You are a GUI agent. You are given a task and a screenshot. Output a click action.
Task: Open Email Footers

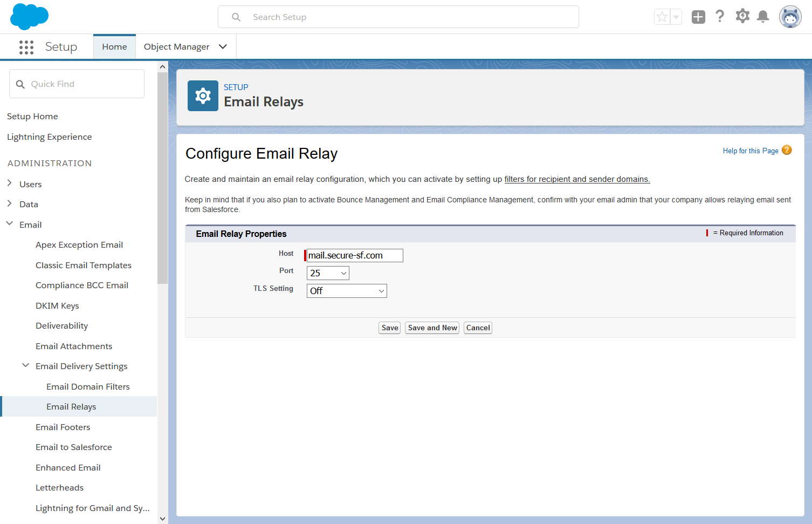63,427
